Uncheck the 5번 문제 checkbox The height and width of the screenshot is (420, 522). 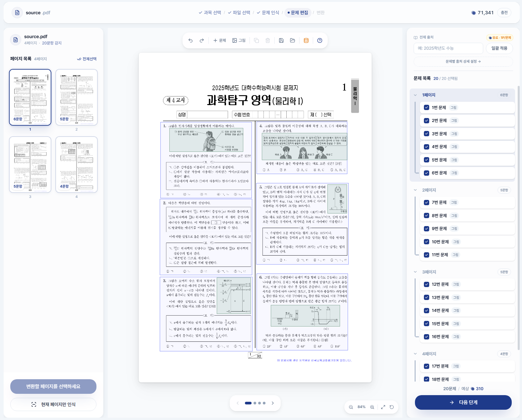pos(427,160)
